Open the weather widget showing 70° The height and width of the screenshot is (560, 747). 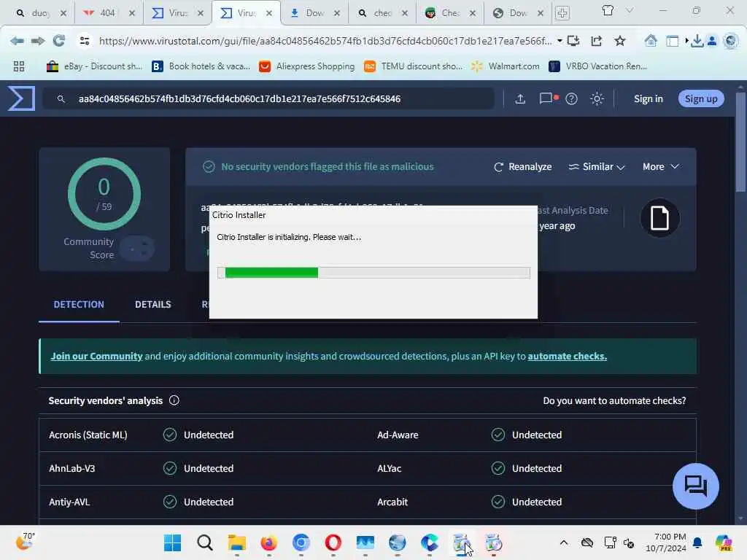25,542
